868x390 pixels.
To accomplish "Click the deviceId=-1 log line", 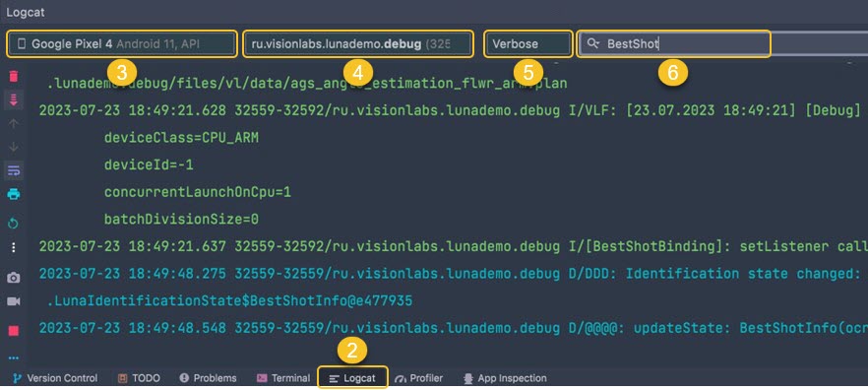I will [x=149, y=164].
